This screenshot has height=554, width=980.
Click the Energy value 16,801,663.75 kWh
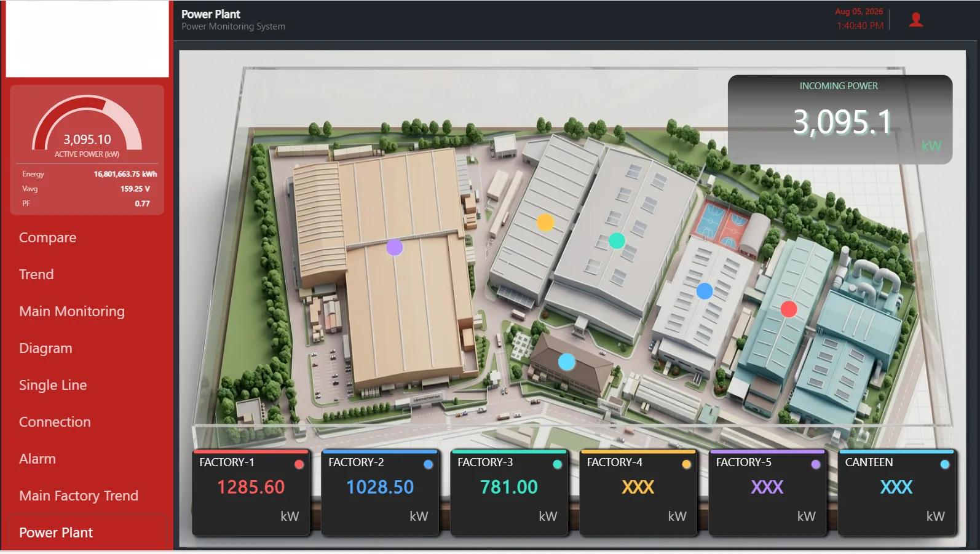tap(125, 174)
